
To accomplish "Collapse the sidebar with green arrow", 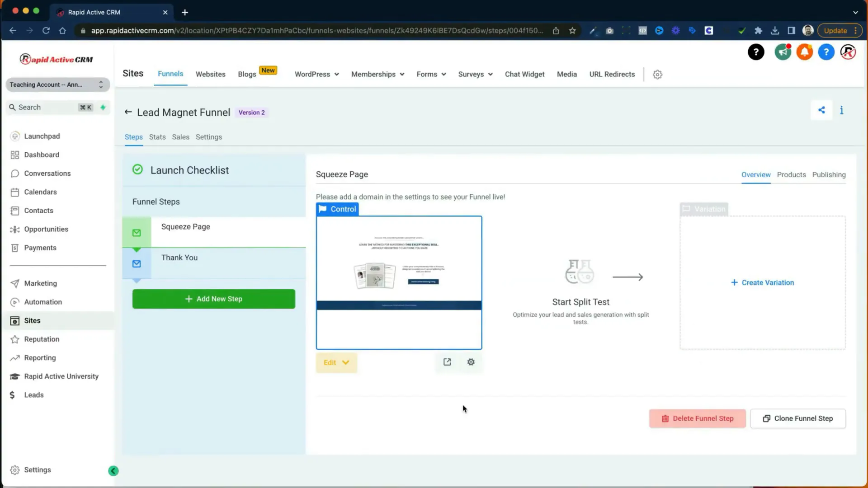I will coord(113,471).
